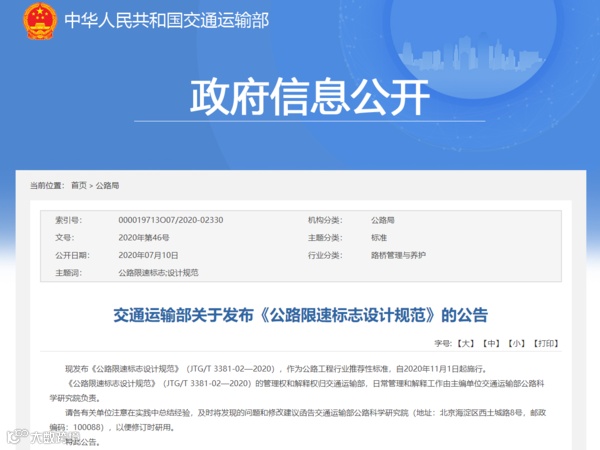Click 机构分类 value 公路局
This screenshot has height=450, width=600.
383,220
